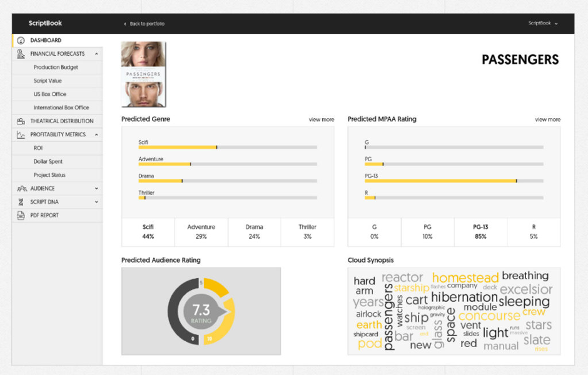Click the Theatrical Distribution icon
The image size is (588, 375).
(21, 121)
